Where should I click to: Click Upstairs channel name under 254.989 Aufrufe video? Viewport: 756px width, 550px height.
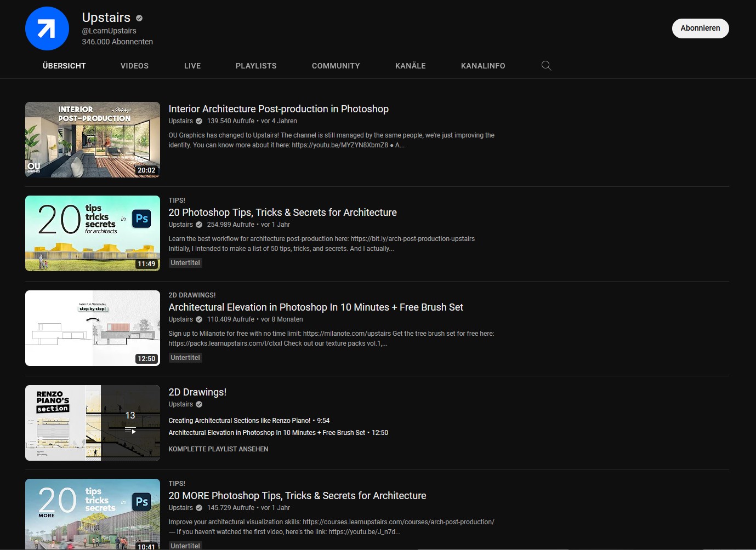click(180, 225)
